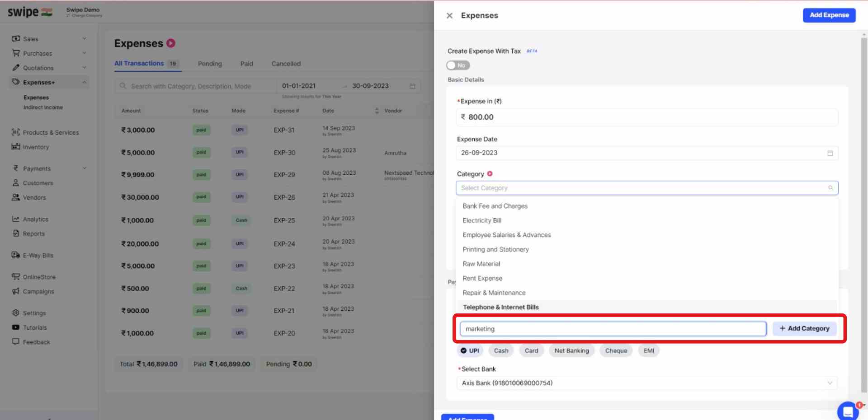This screenshot has height=420, width=868.
Task: Click the Payments rupee icon
Action: coord(16,168)
